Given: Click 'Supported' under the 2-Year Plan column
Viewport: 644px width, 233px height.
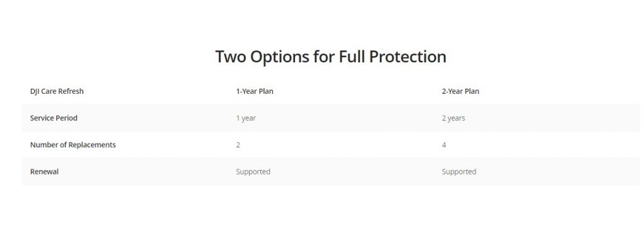Looking at the screenshot, I should click(459, 172).
